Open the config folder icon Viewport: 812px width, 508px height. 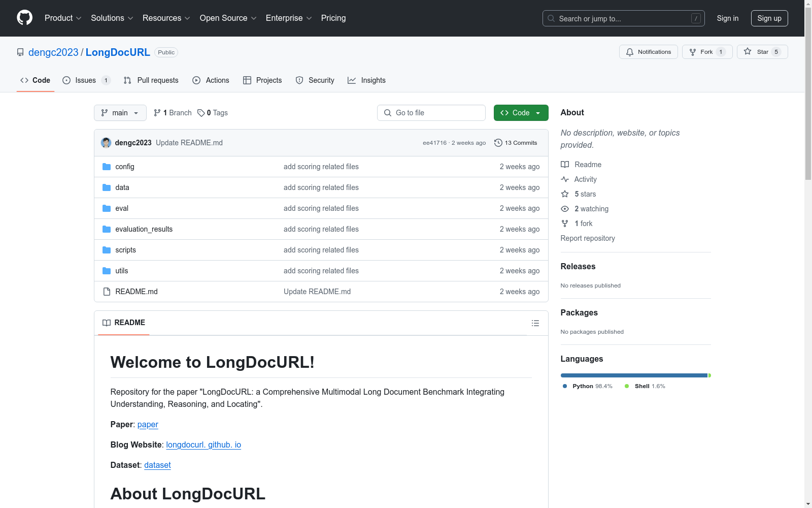(107, 167)
